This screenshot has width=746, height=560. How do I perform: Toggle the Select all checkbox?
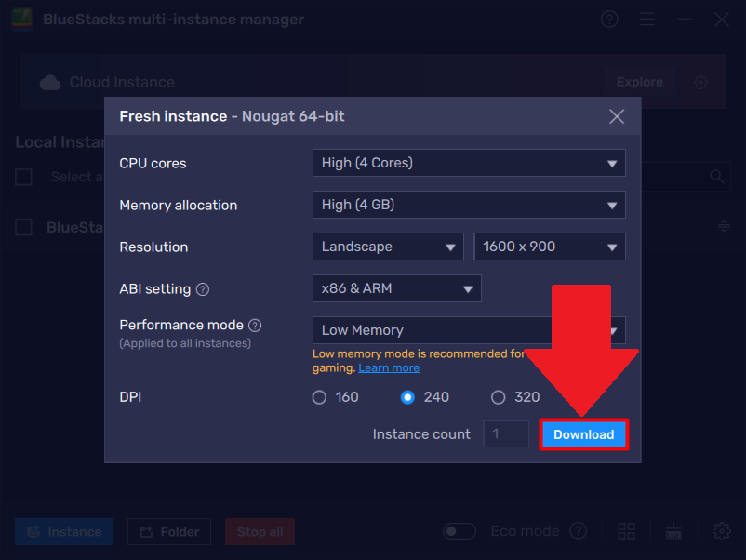pyautogui.click(x=24, y=177)
